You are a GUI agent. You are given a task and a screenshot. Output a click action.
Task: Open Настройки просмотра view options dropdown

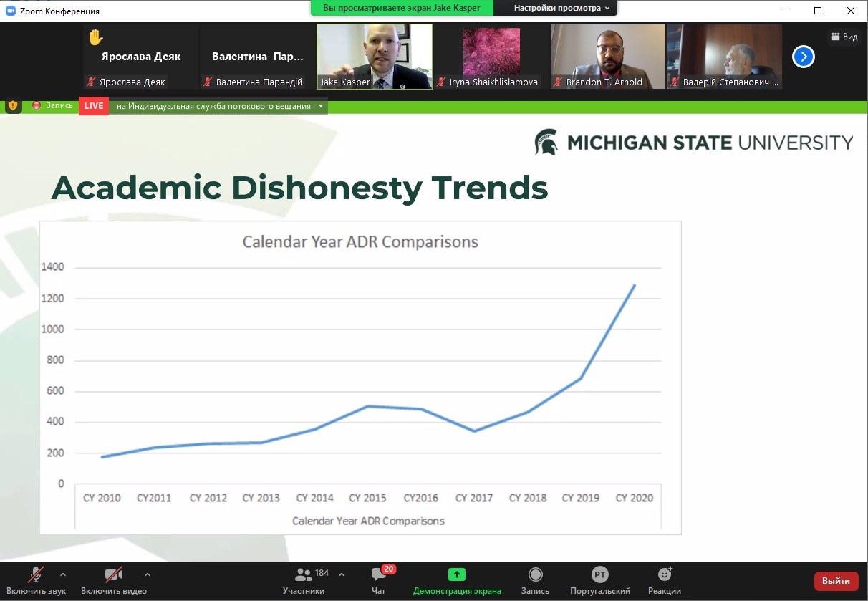(x=561, y=8)
